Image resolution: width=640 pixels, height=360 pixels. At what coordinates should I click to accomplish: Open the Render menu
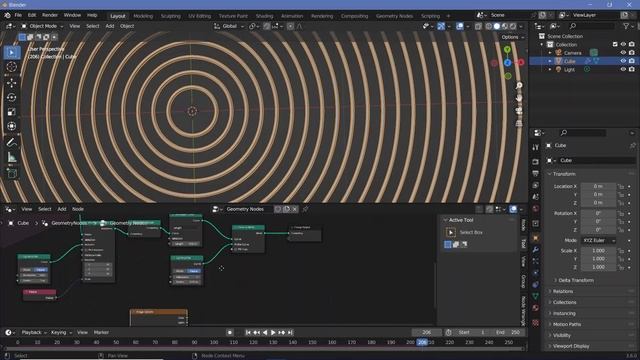coord(50,16)
